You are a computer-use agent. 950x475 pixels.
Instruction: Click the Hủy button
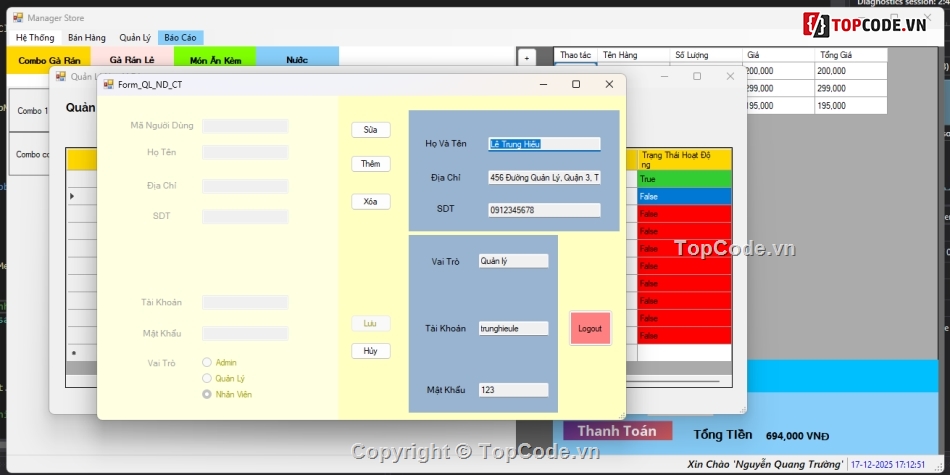click(x=371, y=351)
